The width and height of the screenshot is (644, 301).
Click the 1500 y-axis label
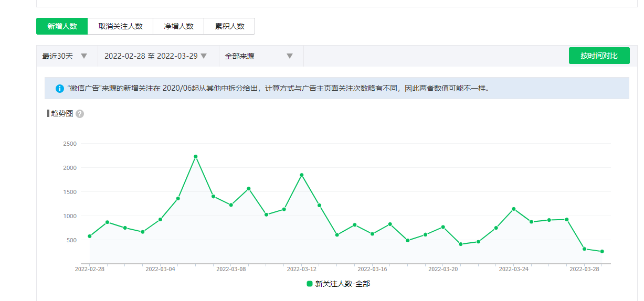[x=69, y=192]
